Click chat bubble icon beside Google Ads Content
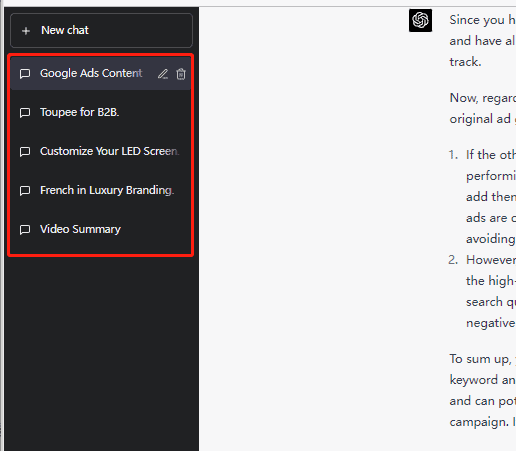 (25, 74)
